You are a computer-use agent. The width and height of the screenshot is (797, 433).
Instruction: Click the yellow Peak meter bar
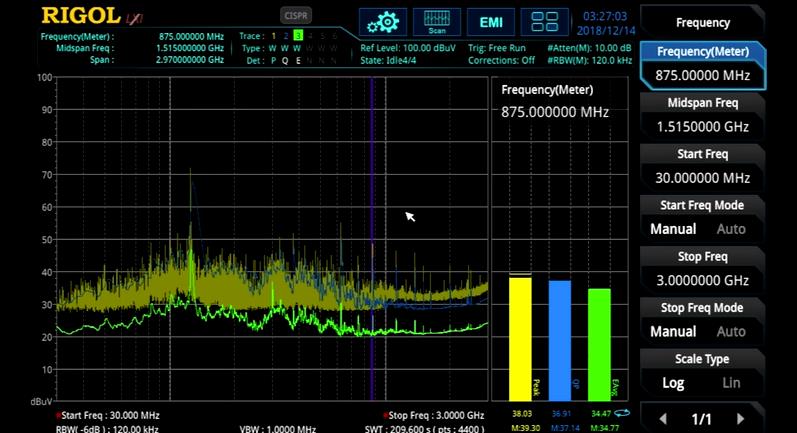click(520, 337)
